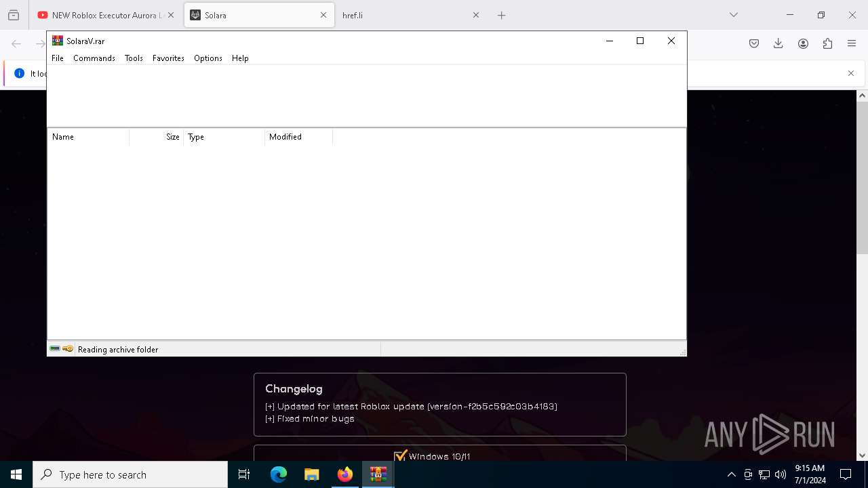Open File Explorer from taskbar
Image resolution: width=868 pixels, height=488 pixels.
click(311, 474)
